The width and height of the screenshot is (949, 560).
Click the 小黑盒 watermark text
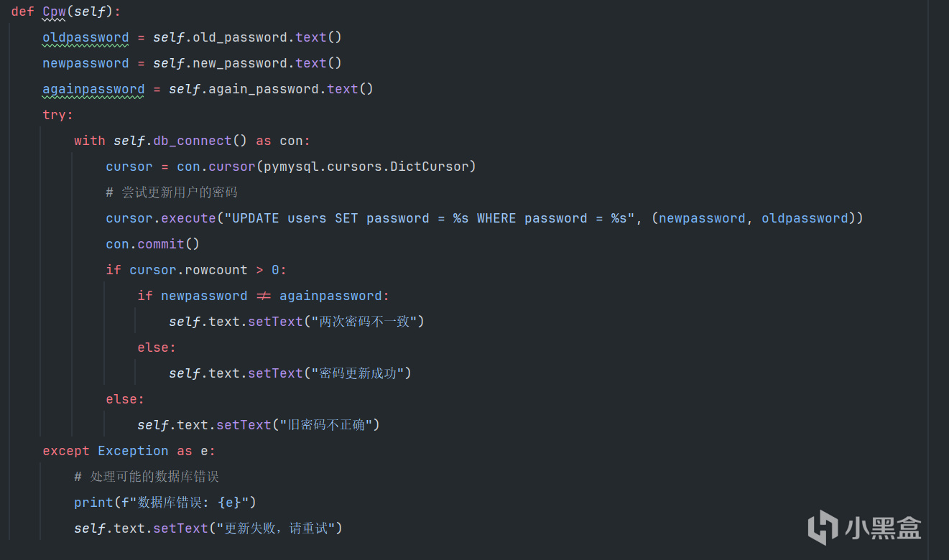pos(883,528)
